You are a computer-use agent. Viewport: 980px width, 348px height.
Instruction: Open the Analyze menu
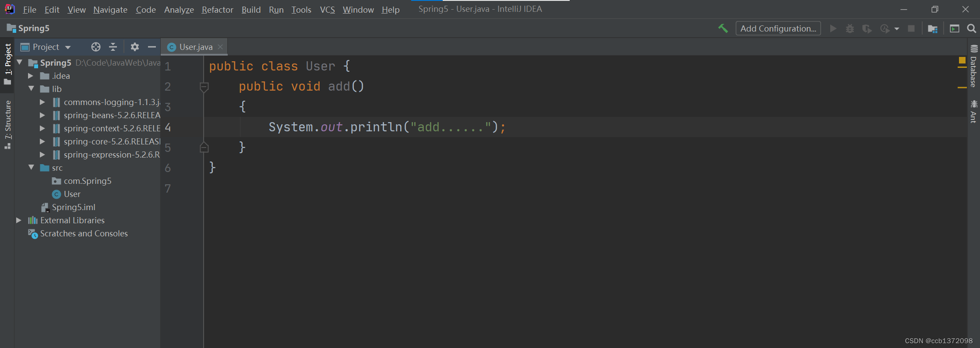tap(179, 9)
